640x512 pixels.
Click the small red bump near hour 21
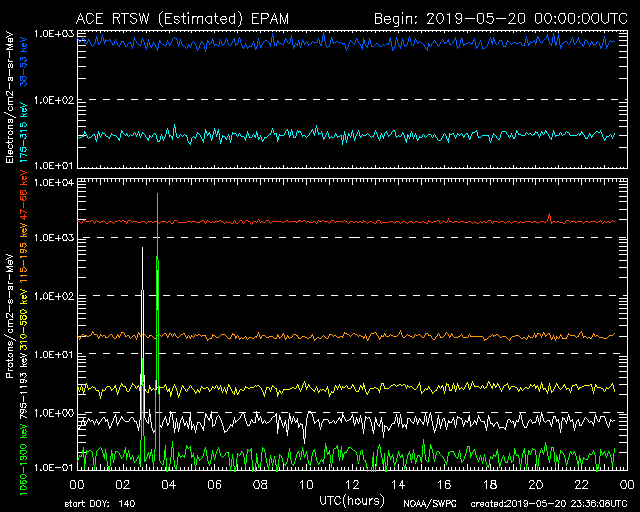pos(549,215)
